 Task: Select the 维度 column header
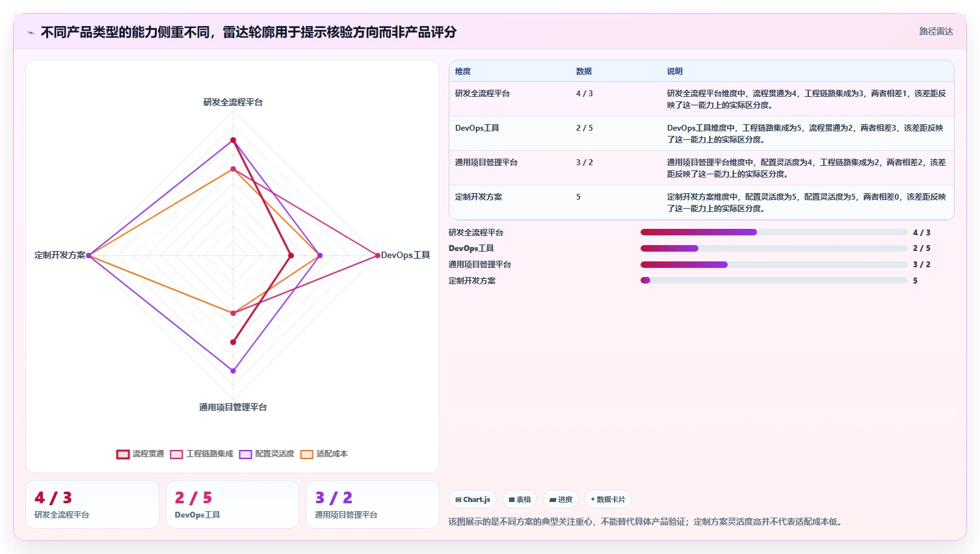[463, 72]
